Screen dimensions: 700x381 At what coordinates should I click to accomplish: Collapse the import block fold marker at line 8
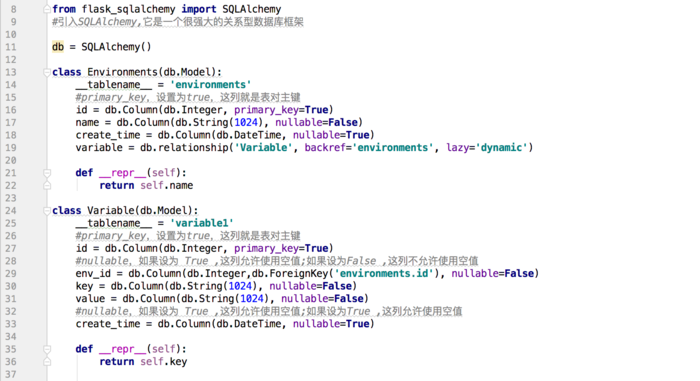(47, 9)
